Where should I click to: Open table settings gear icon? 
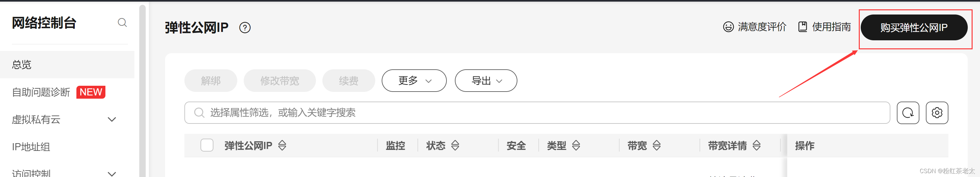pyautogui.click(x=936, y=113)
